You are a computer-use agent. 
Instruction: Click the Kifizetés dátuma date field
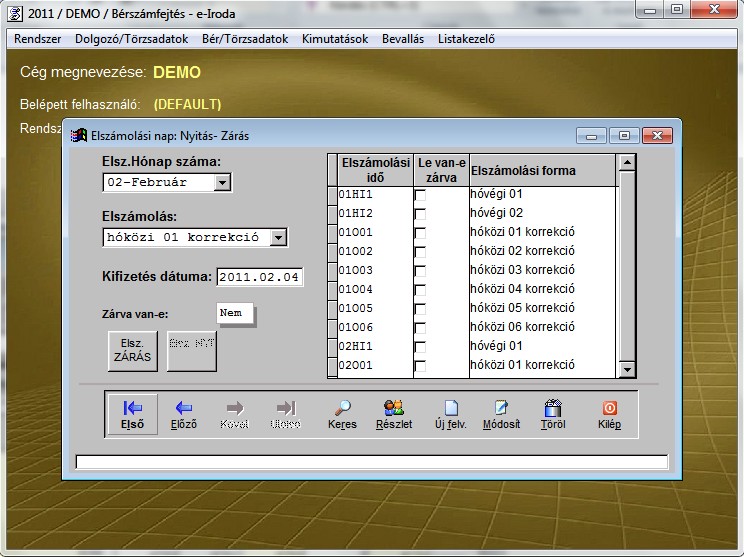pos(259,277)
